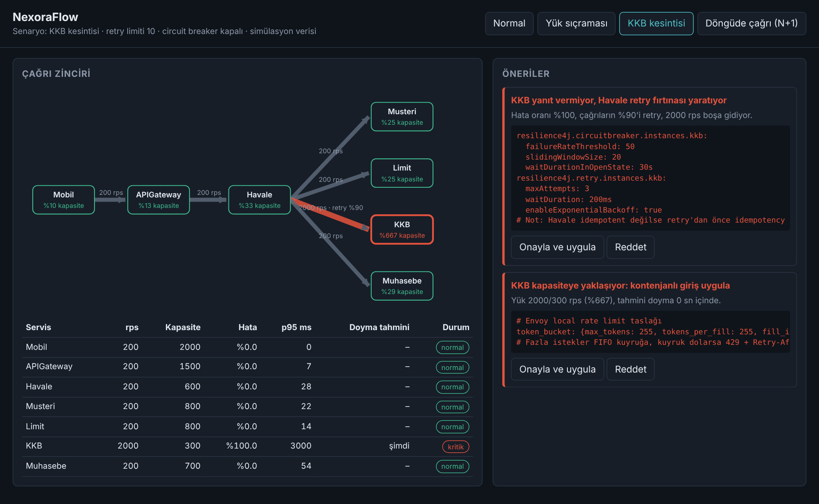
Task: Select the Yük sıçraması scenario
Action: (x=576, y=24)
